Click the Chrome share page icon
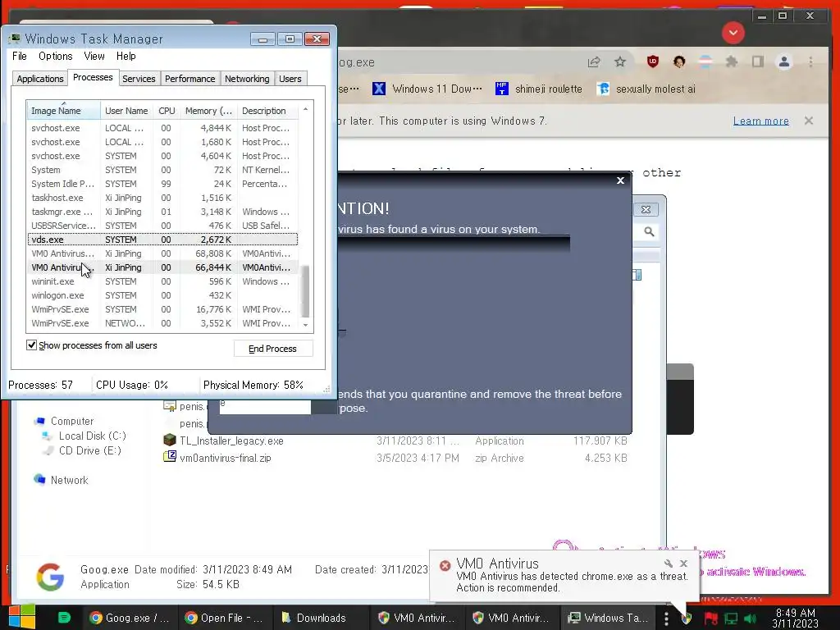Screen dimensions: 840x630 point(594,62)
